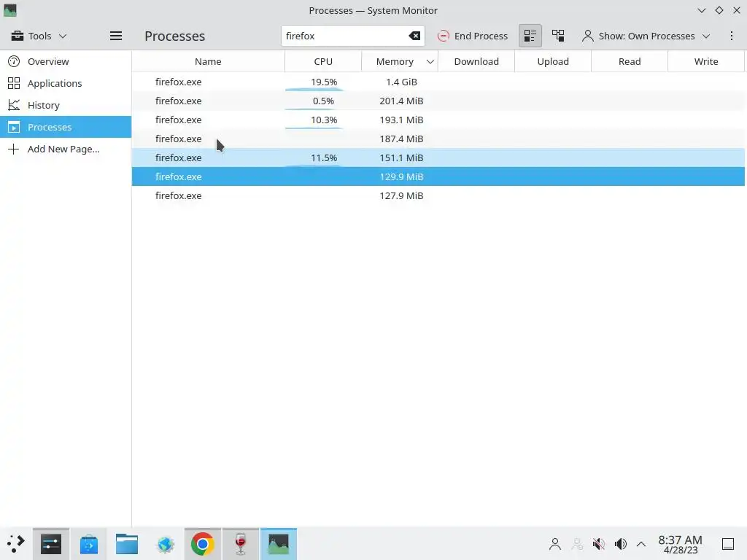
Task: Click the 10.3% CPU cell
Action: click(x=323, y=120)
